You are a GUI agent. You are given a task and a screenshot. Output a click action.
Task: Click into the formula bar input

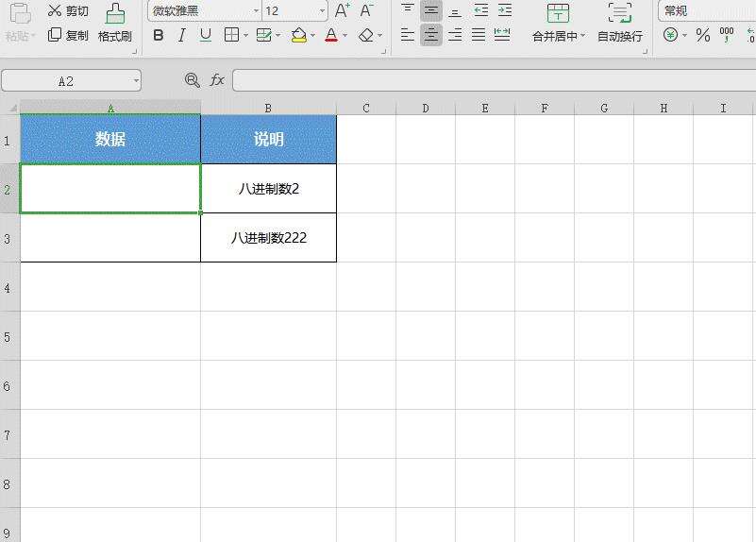tap(495, 80)
